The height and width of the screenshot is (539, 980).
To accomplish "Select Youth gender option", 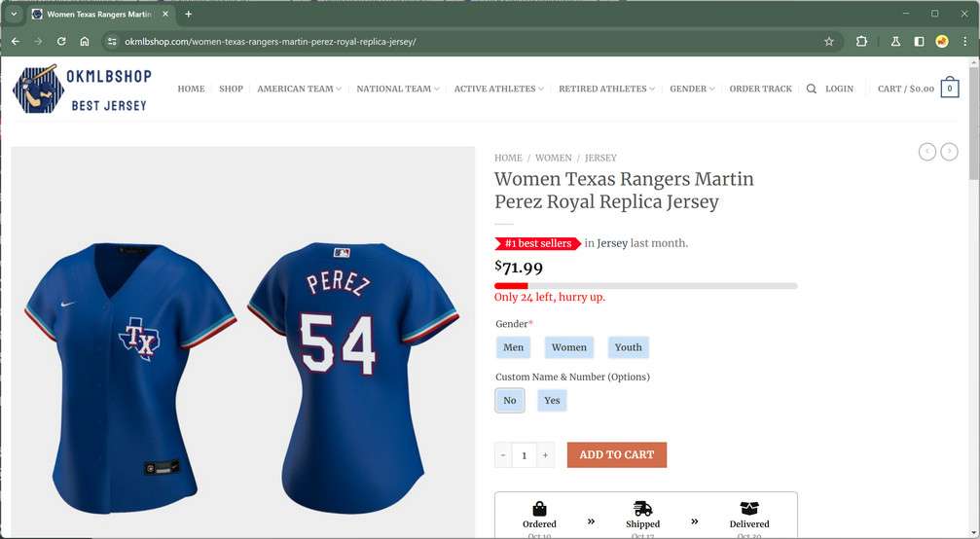I will [628, 347].
